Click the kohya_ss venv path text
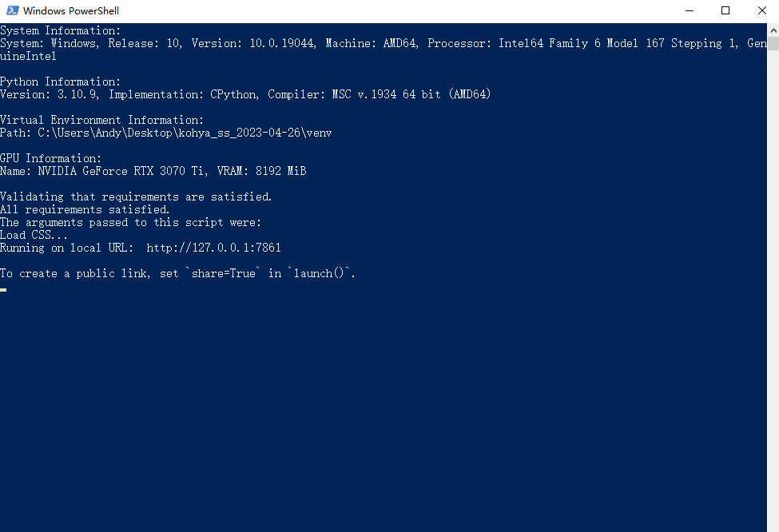 (185, 133)
